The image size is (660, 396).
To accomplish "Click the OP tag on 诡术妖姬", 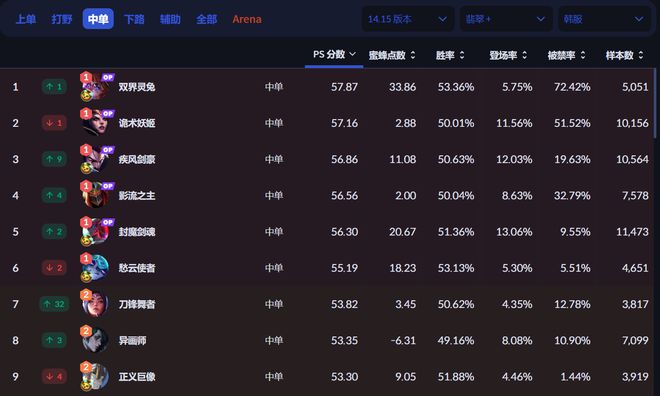I will click(108, 114).
